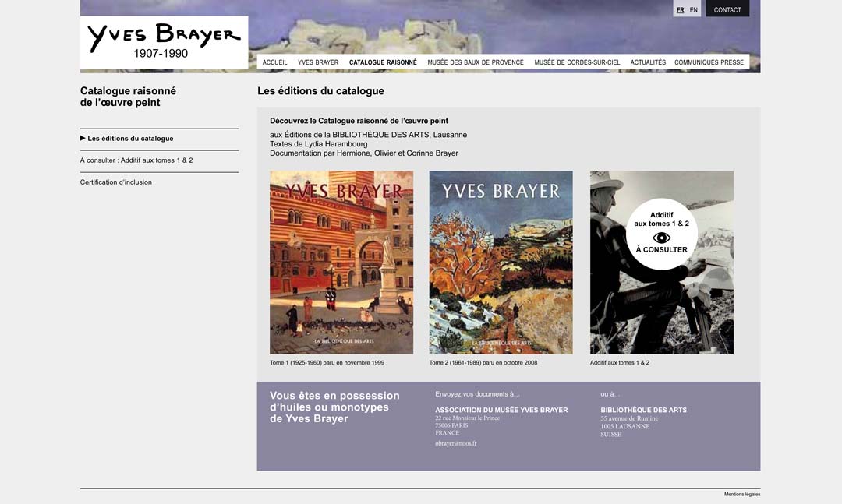Open Musée des Baux de Provence
842x504 pixels.
pyautogui.click(x=476, y=62)
